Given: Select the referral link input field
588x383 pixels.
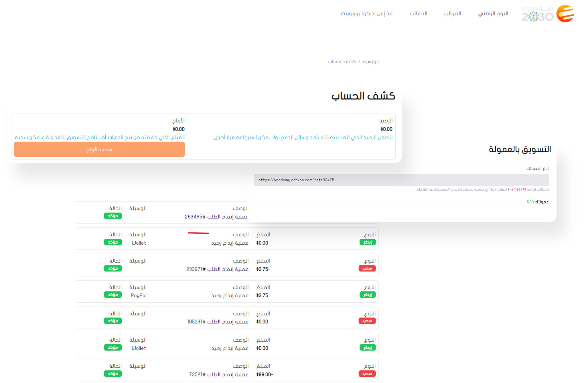Looking at the screenshot, I should coord(401,180).
